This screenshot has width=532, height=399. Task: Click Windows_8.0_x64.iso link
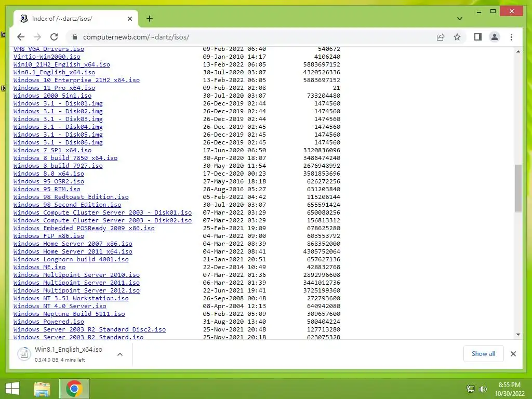coord(49,174)
